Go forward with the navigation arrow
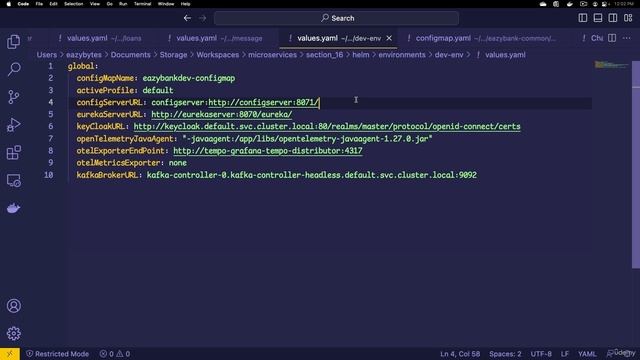Image resolution: width=640 pixels, height=360 pixels. point(202,18)
